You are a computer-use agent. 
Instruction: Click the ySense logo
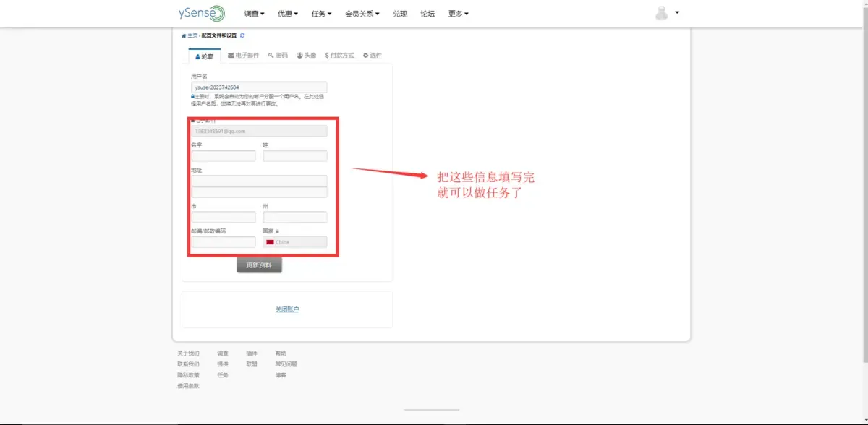tap(202, 13)
